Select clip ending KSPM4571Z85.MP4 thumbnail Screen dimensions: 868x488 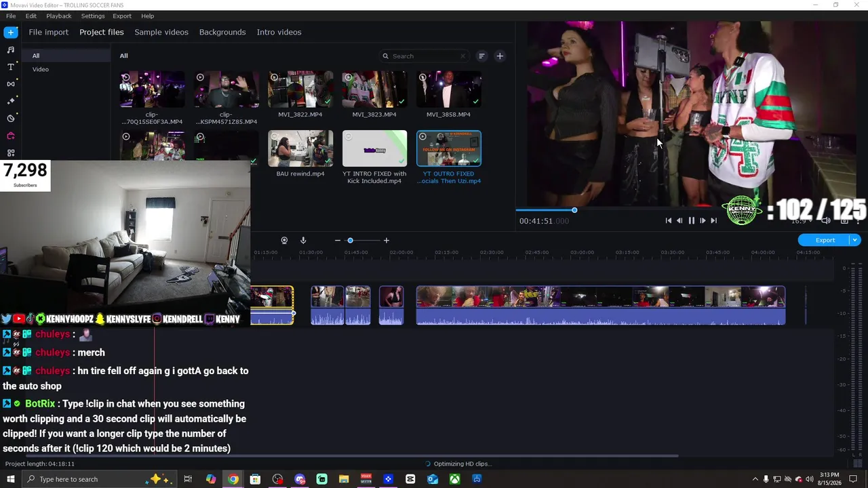[226, 89]
